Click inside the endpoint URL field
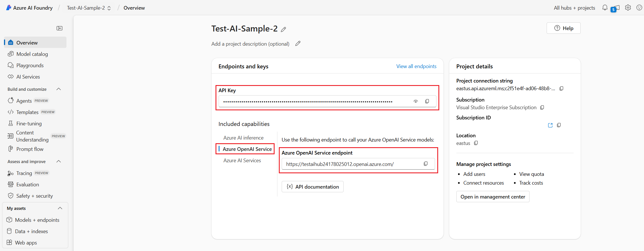 tap(341, 164)
